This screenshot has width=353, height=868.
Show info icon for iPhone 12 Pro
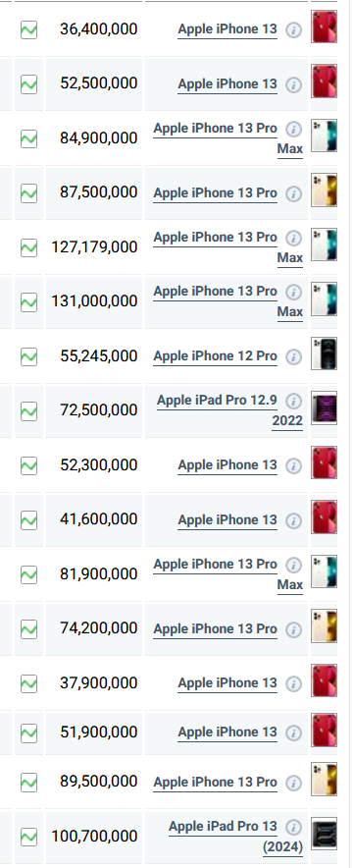tap(294, 357)
